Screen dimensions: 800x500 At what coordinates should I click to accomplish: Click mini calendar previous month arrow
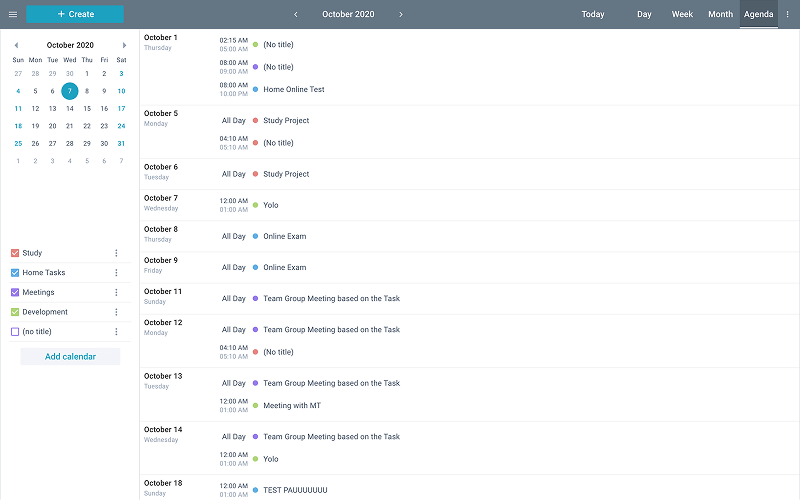click(16, 45)
